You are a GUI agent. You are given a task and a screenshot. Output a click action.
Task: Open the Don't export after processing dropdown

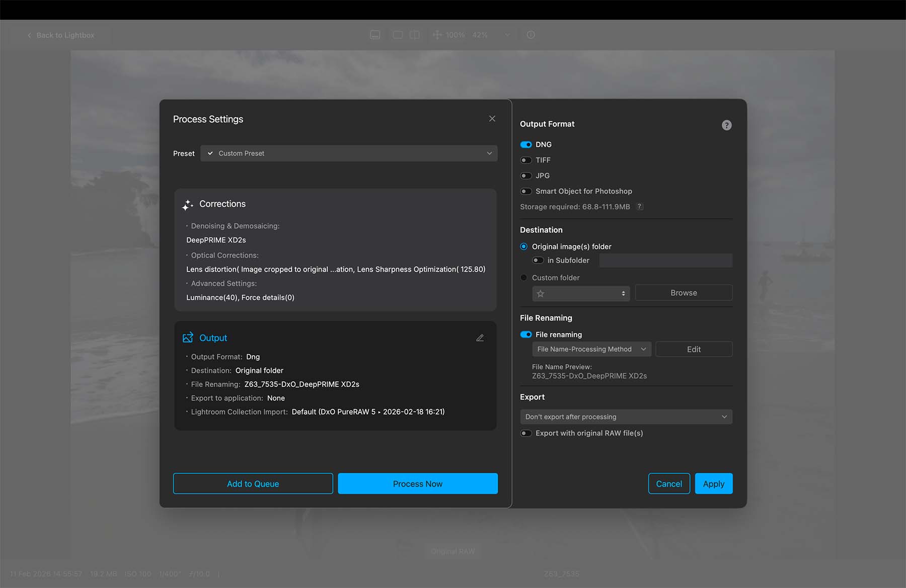pos(626,417)
